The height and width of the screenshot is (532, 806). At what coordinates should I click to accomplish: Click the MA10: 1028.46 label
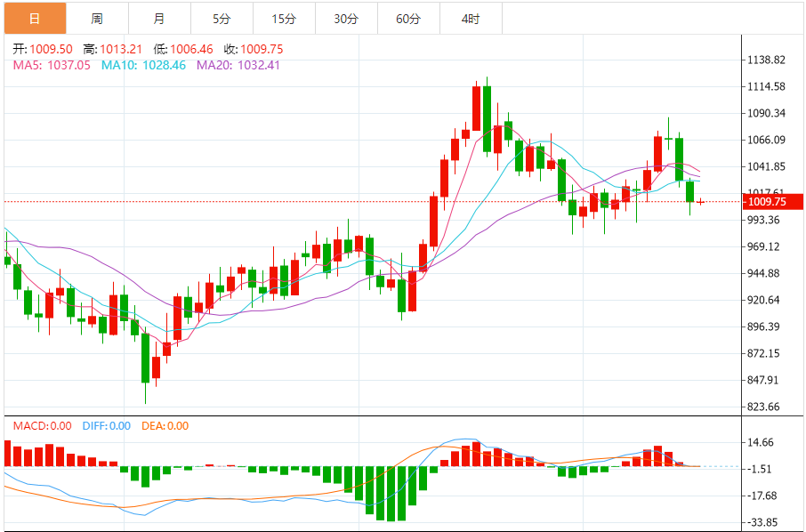coord(143,65)
